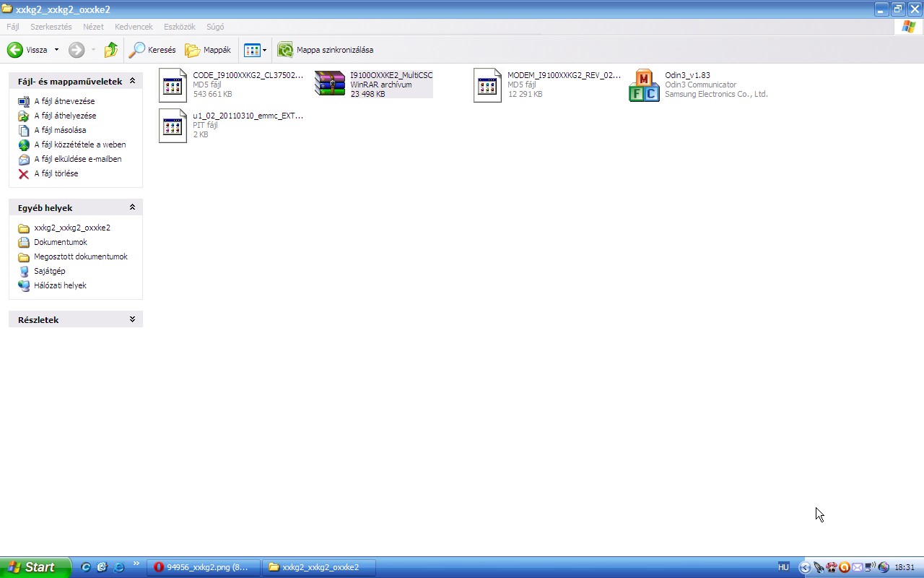The width and height of the screenshot is (924, 578).
Task: Select the Odin3_v1.83 application icon
Action: (x=644, y=85)
